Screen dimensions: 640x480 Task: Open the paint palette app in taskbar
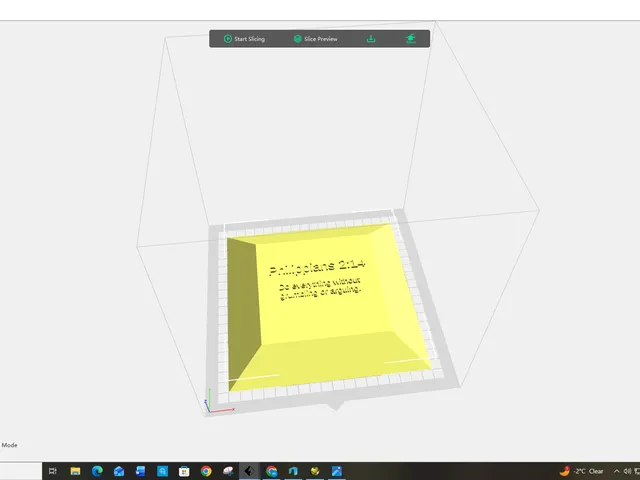pos(228,471)
